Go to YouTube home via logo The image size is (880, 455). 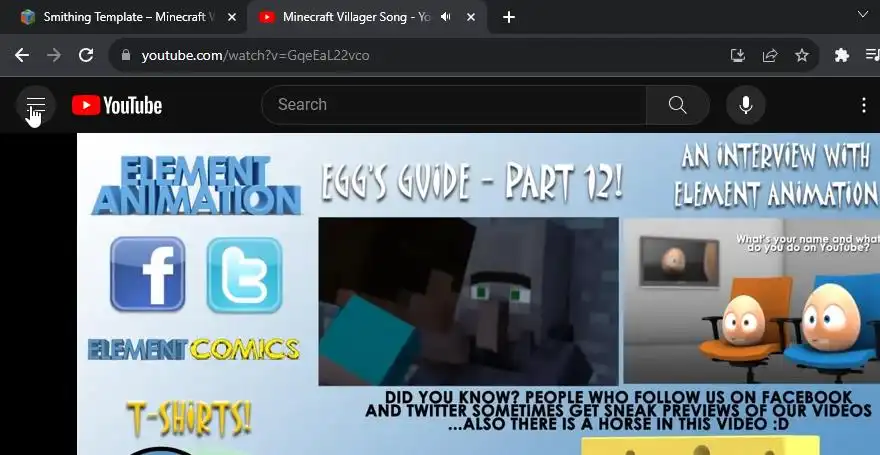pos(117,105)
